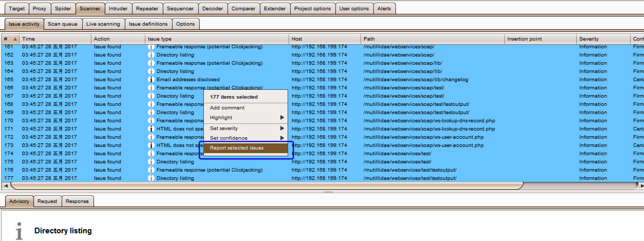Image resolution: width=644 pixels, height=241 pixels.
Task: Open the Project options tab
Action: [312, 8]
